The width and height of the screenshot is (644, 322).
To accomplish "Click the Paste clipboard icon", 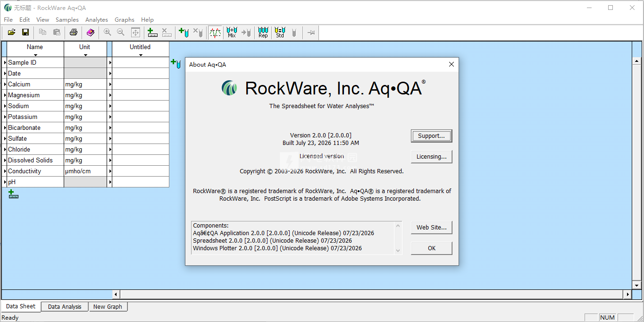I will pyautogui.click(x=57, y=32).
